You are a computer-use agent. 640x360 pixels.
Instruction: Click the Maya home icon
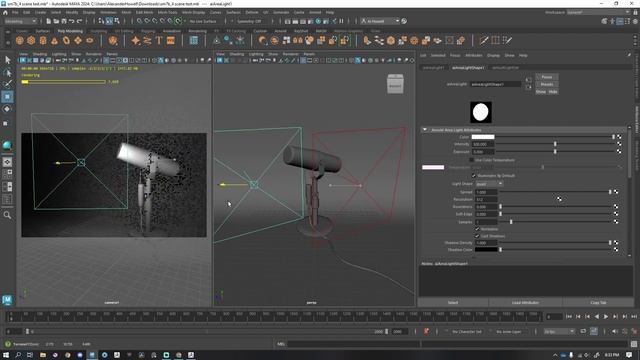point(5,13)
